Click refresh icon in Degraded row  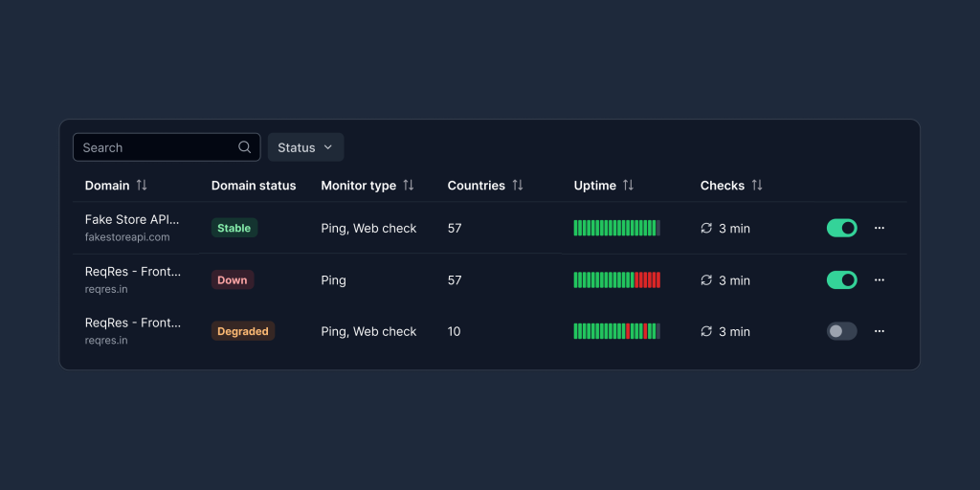(706, 331)
